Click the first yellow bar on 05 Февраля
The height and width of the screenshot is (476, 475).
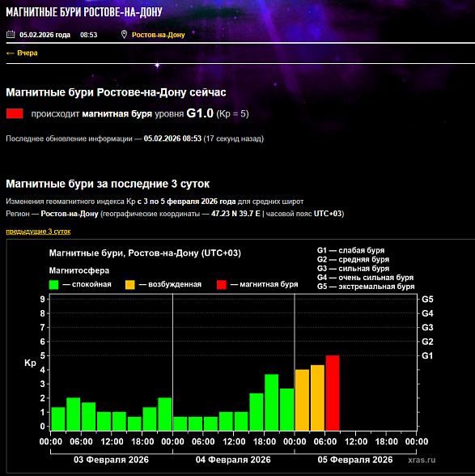pyautogui.click(x=303, y=400)
